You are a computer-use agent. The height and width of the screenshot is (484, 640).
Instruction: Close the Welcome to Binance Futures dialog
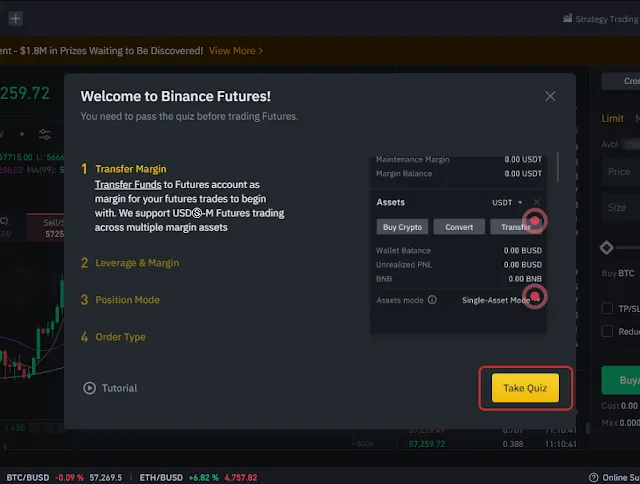550,96
